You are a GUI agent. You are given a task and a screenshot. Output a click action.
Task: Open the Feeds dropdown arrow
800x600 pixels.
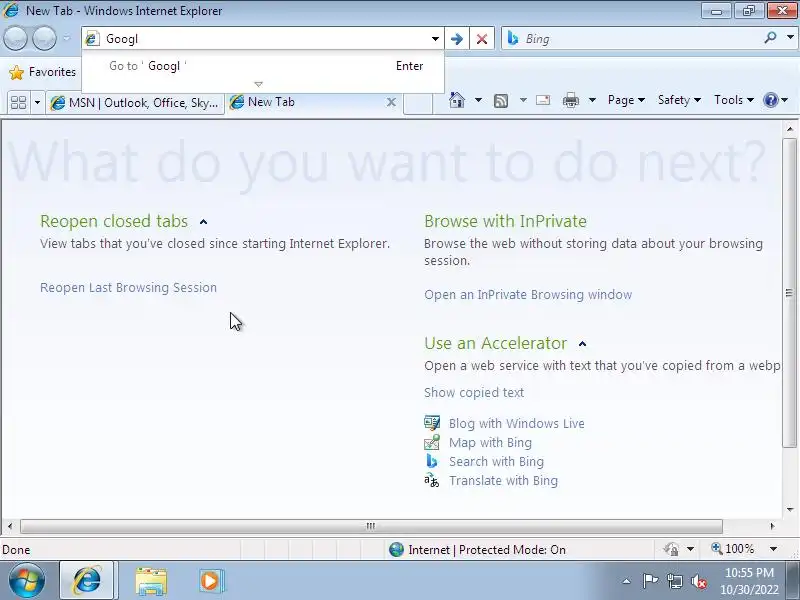pos(523,100)
